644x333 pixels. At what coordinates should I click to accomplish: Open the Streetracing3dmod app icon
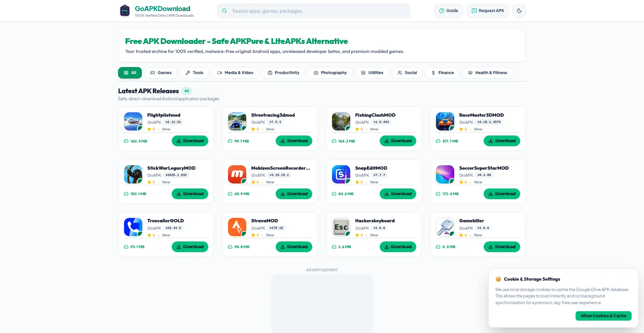click(x=237, y=121)
